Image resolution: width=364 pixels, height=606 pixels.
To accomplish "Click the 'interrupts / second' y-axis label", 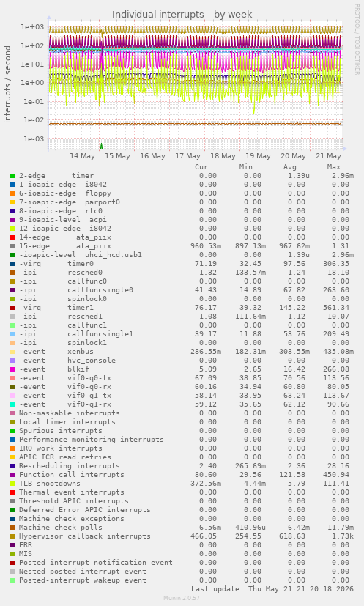I will 7,84.
